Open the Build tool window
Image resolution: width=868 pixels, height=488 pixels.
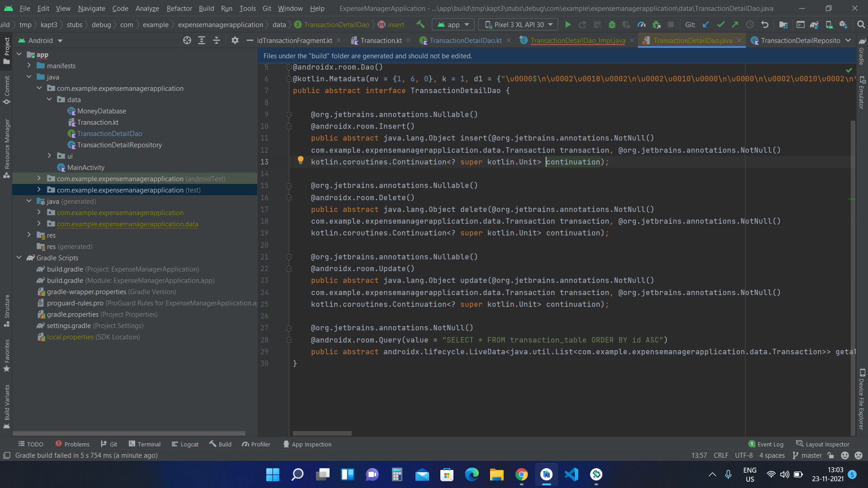tap(220, 444)
